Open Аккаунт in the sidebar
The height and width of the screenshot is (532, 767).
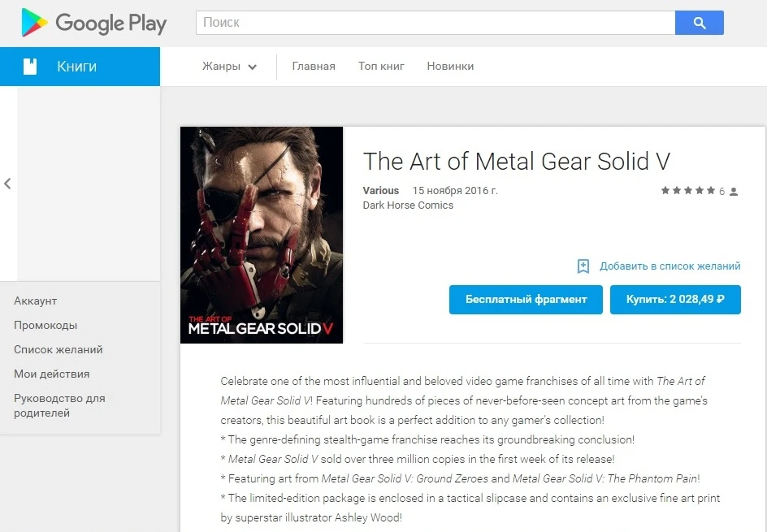pos(36,301)
